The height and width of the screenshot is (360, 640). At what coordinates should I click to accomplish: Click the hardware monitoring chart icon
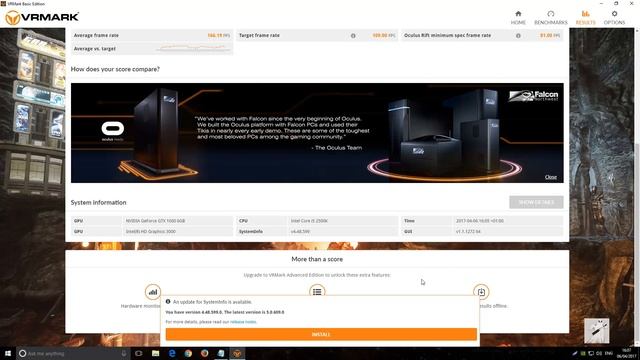click(x=153, y=292)
